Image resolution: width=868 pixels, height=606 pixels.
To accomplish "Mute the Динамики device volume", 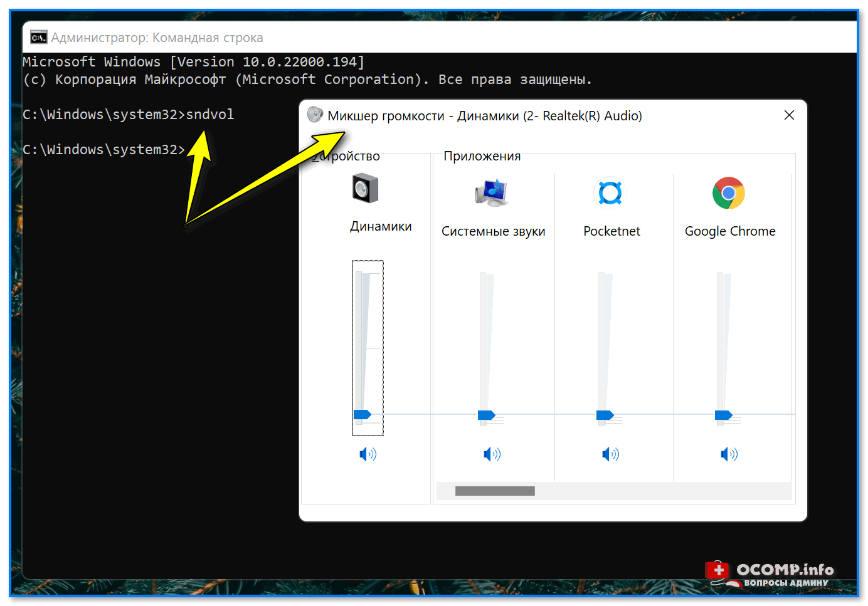I will [368, 454].
